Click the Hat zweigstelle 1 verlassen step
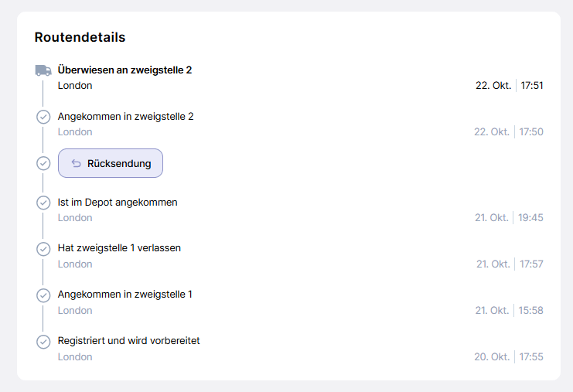Screen dimensions: 573x392 point(119,248)
